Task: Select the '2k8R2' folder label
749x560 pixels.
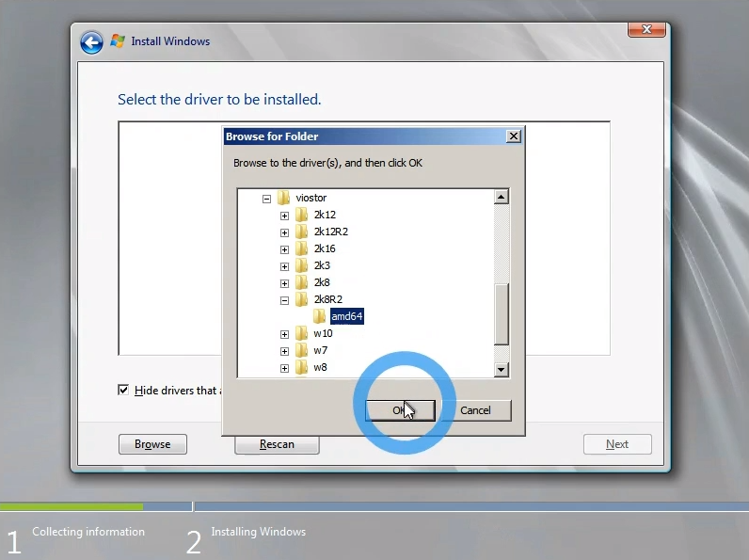Action: (328, 299)
